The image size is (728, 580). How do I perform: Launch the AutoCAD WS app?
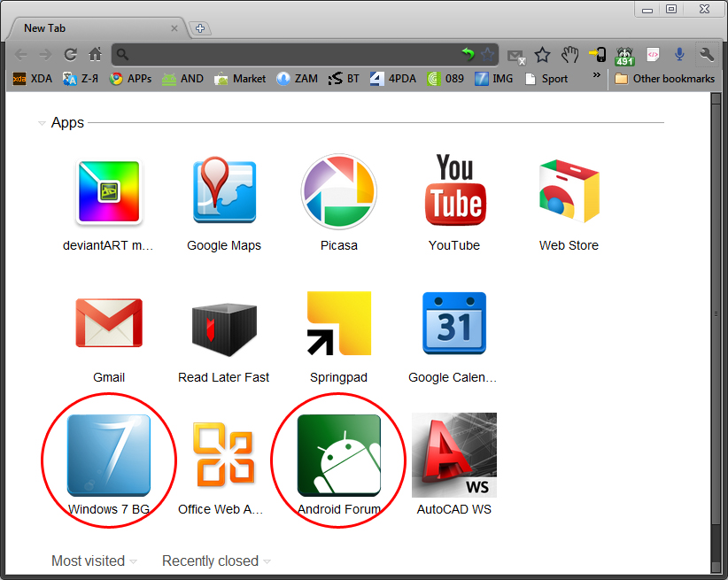coord(454,455)
